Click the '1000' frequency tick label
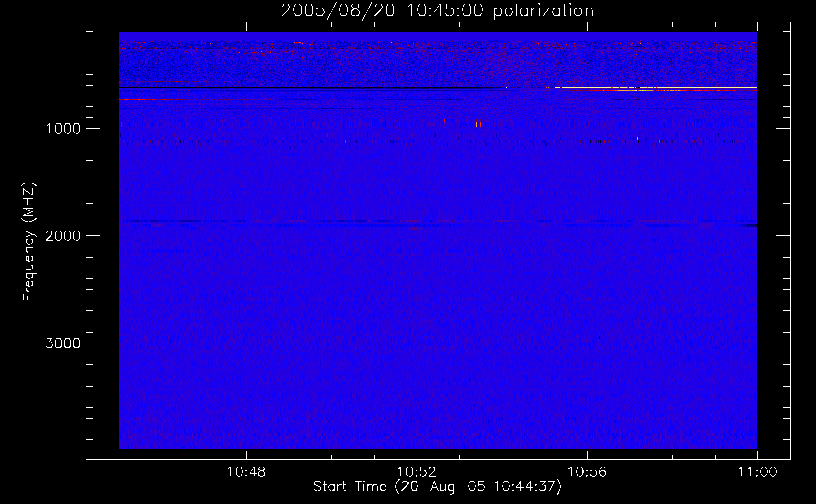 click(x=63, y=129)
